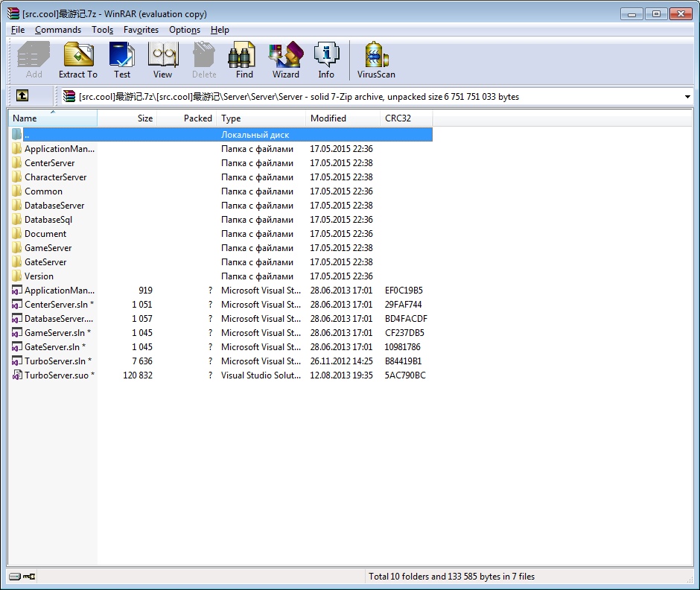Image resolution: width=700 pixels, height=590 pixels.
Task: Click the Info toolbar icon
Action: (325, 60)
